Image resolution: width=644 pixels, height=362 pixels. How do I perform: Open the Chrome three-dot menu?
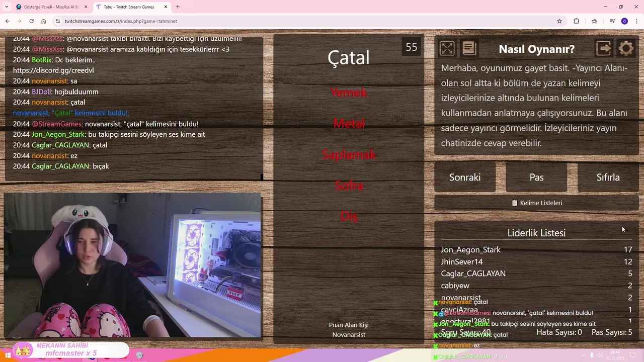tap(637, 21)
